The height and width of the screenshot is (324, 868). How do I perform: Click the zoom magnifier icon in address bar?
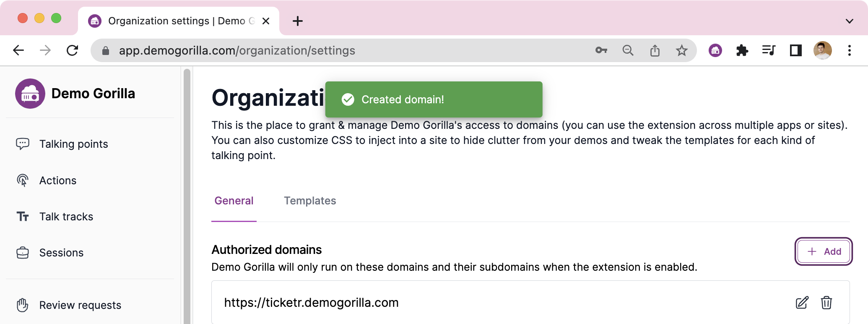click(x=628, y=50)
